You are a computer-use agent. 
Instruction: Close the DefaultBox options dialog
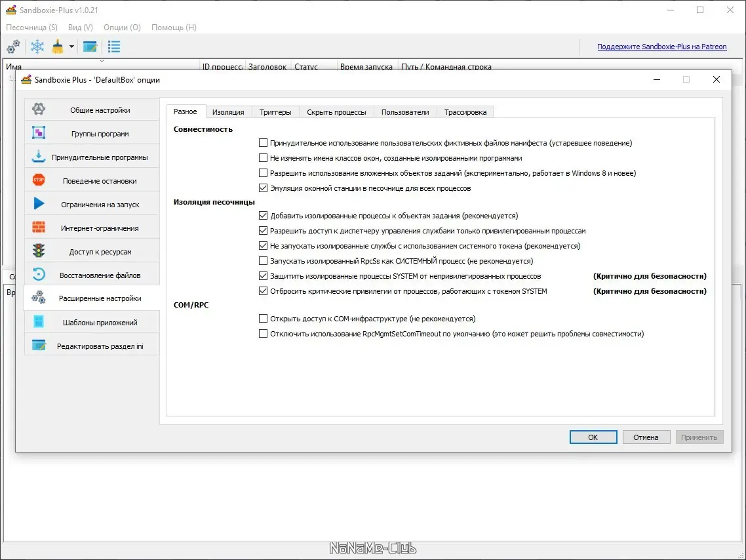pos(717,79)
